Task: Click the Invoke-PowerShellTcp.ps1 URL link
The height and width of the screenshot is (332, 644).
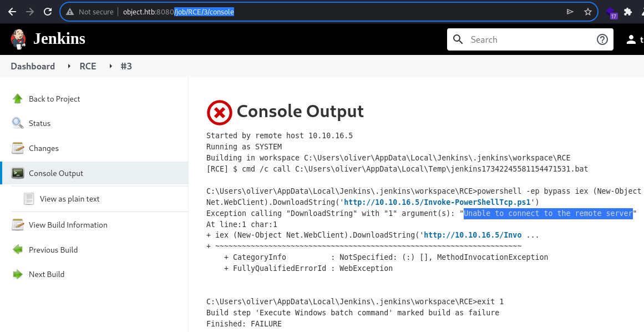Action: tap(437, 202)
